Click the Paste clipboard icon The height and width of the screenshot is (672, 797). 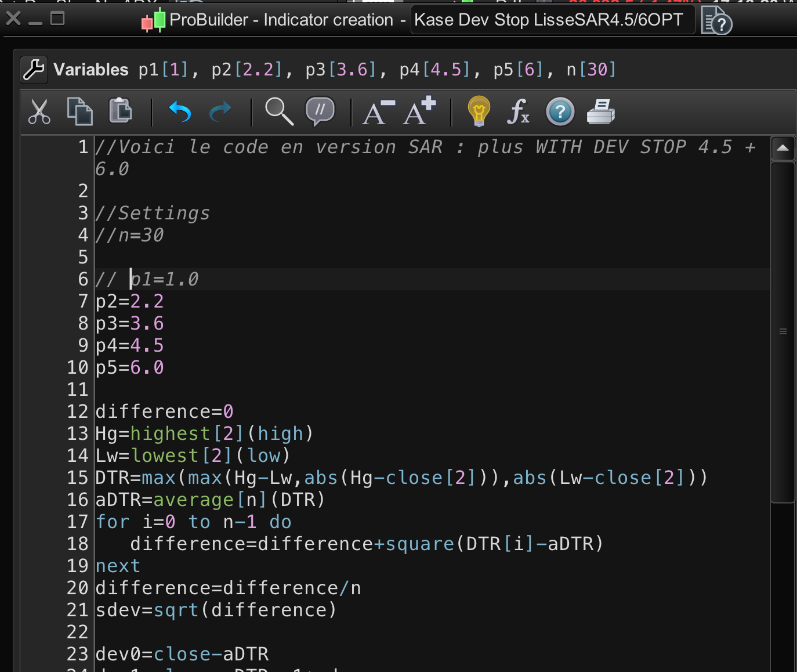point(121,110)
